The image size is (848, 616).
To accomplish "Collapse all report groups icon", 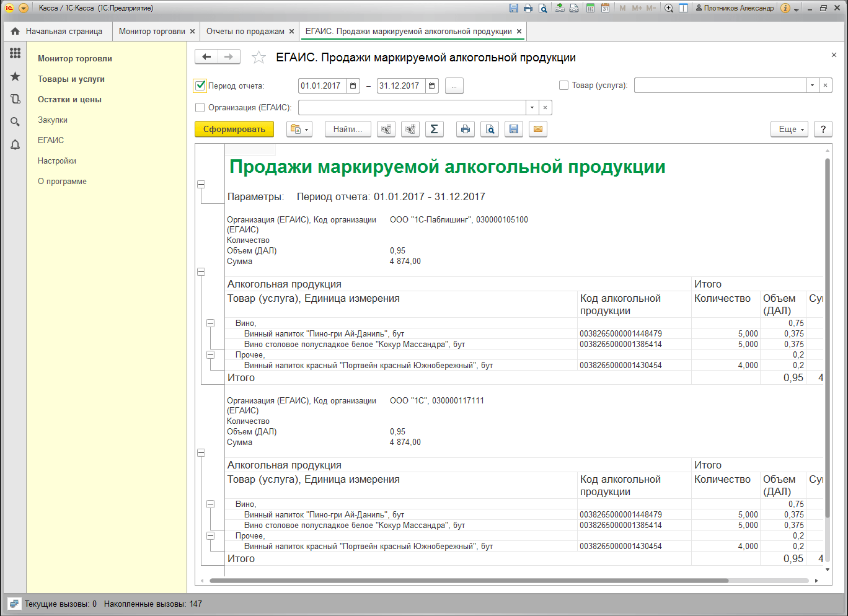I will (x=386, y=129).
